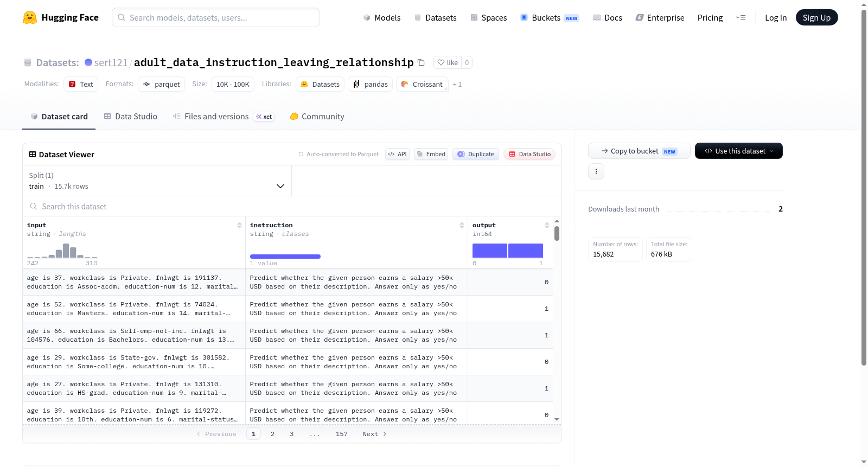Click the Duplicate button
The image size is (868, 467).
[476, 154]
